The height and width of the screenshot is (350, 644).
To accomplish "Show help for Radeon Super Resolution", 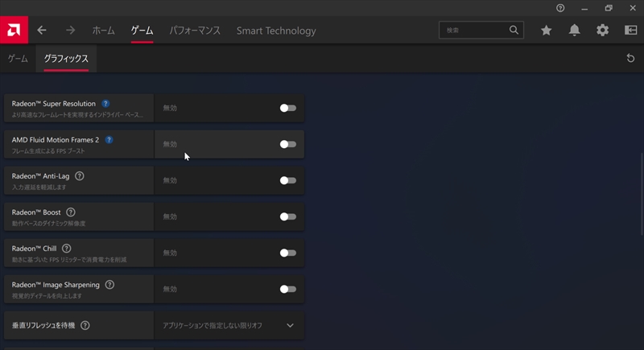I will [105, 104].
